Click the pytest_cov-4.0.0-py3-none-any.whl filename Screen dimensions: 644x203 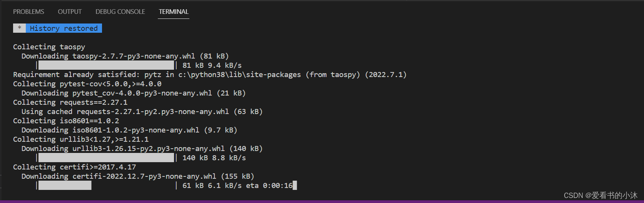pyautogui.click(x=142, y=93)
